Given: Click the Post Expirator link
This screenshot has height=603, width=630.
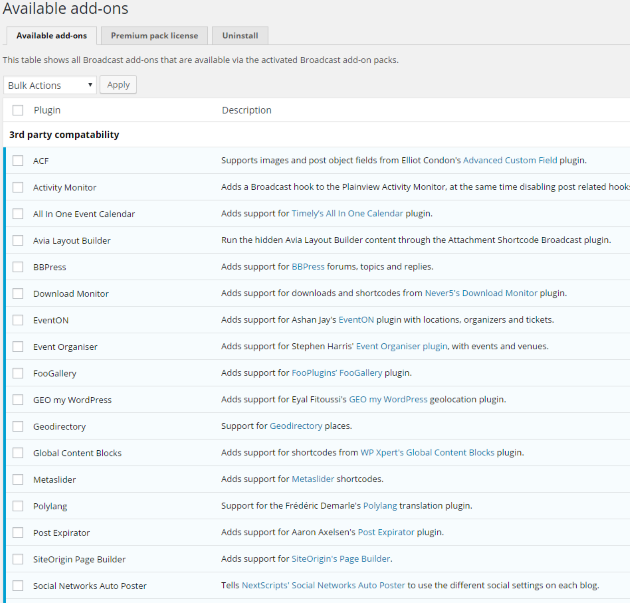Looking at the screenshot, I should 386,532.
